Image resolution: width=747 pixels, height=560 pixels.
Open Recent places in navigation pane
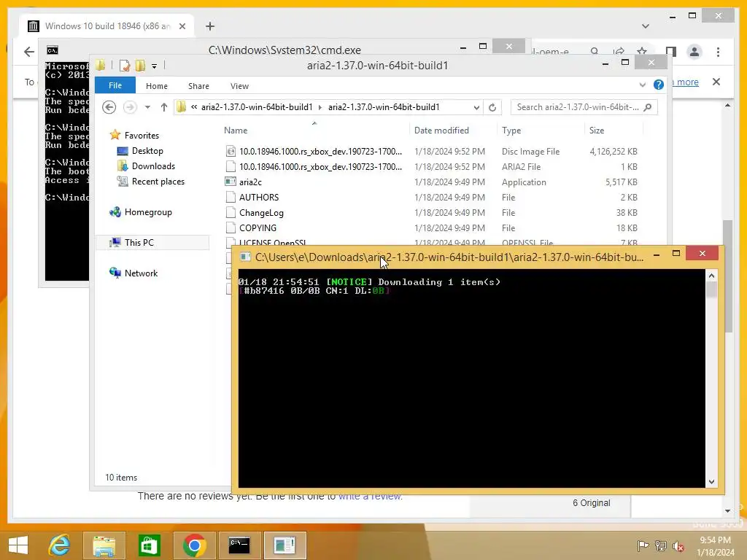pos(158,181)
